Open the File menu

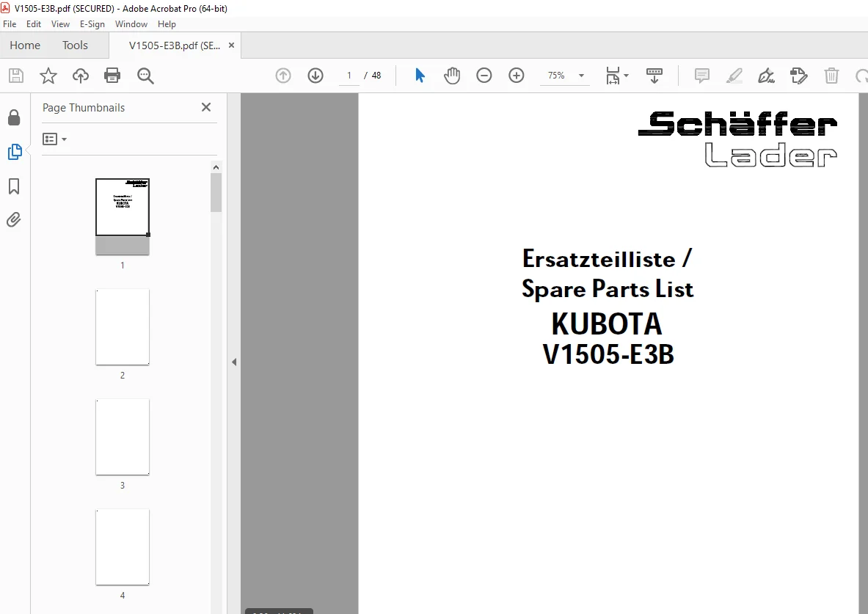point(10,23)
